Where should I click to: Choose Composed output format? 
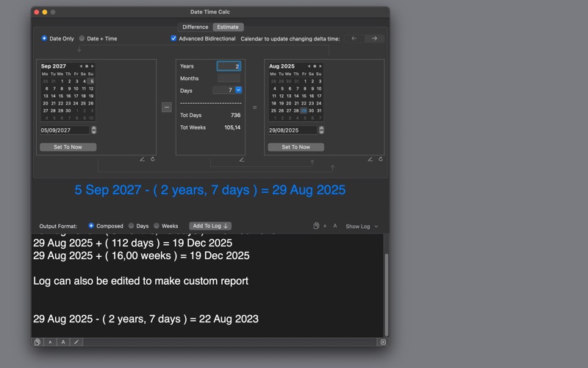tap(91, 226)
